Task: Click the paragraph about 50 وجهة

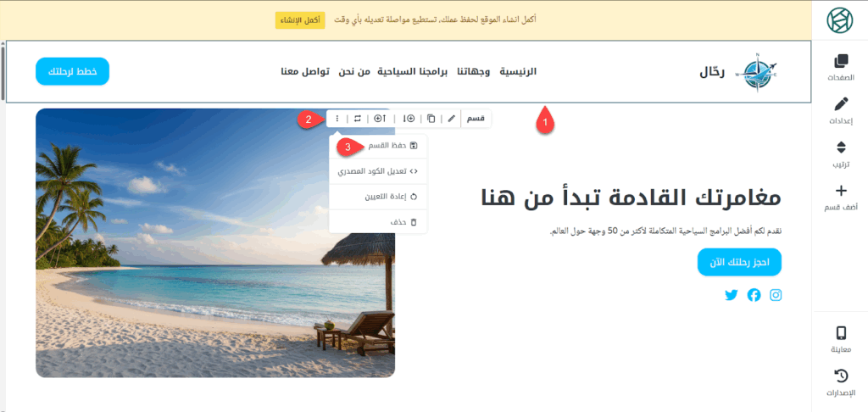Action: click(665, 231)
